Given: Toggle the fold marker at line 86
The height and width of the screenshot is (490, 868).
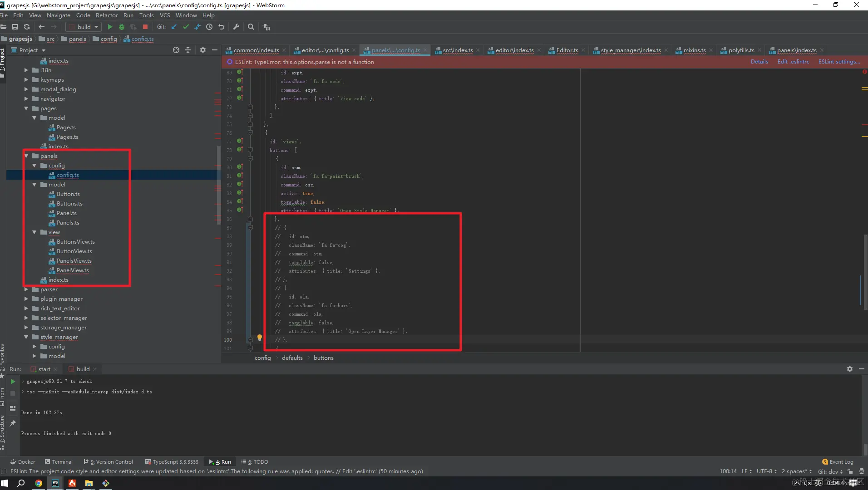Looking at the screenshot, I should pyautogui.click(x=250, y=219).
